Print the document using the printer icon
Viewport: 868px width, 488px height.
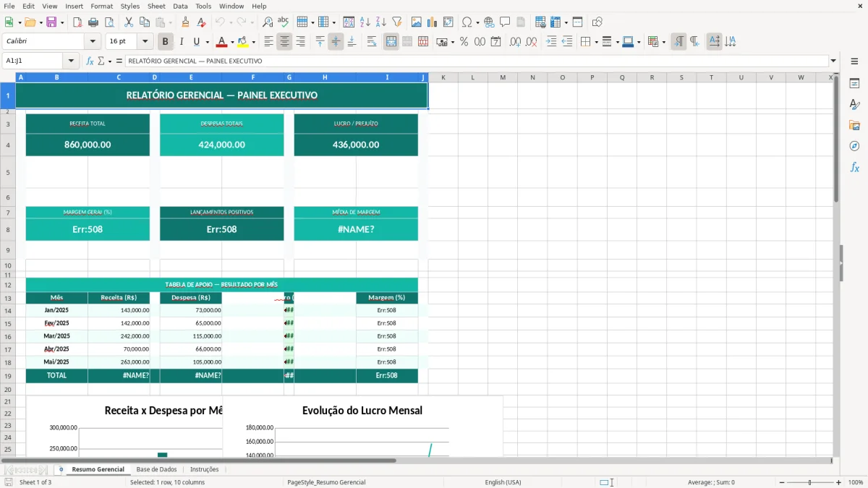[x=94, y=22]
